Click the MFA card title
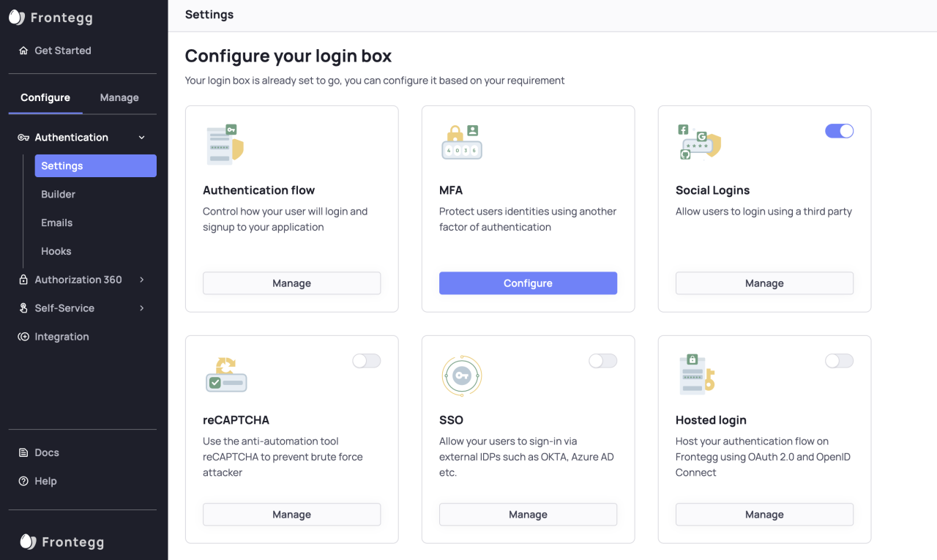The height and width of the screenshot is (560, 937). (x=451, y=190)
